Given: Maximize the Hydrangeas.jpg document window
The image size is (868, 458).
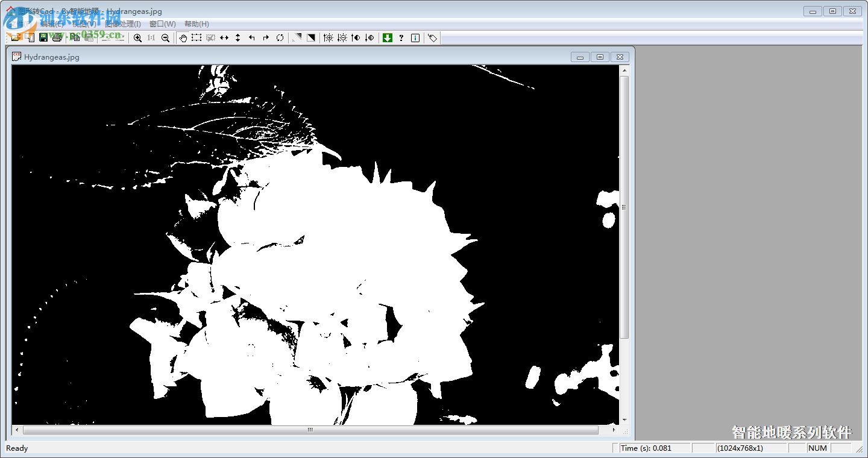Looking at the screenshot, I should [600, 57].
